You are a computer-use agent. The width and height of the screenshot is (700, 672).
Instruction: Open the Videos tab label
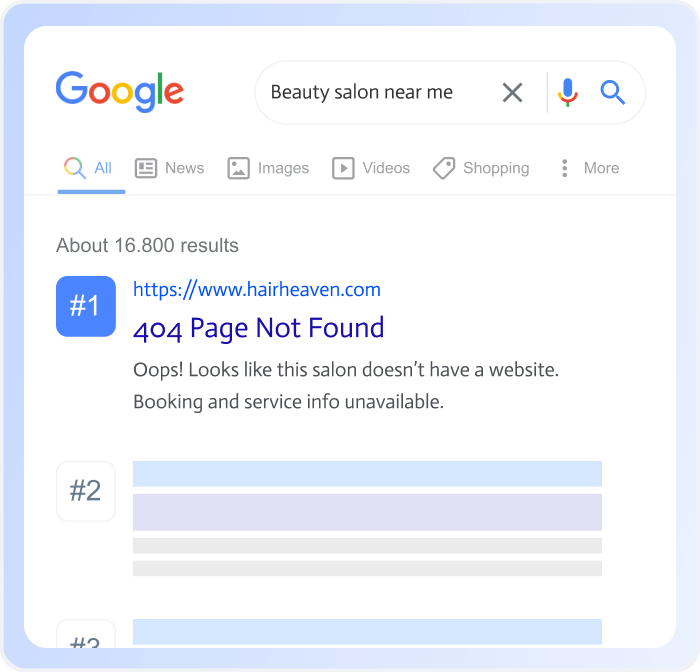pyautogui.click(x=386, y=168)
